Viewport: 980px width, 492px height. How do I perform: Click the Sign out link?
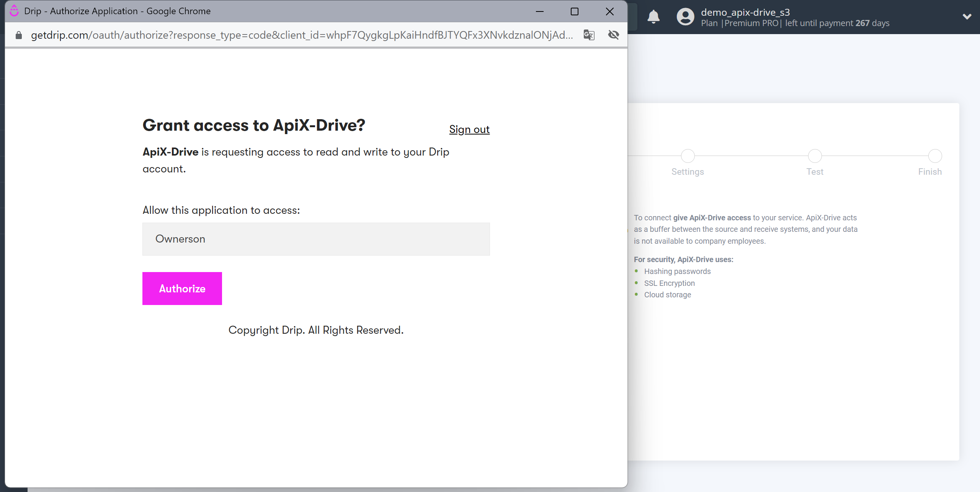point(469,130)
